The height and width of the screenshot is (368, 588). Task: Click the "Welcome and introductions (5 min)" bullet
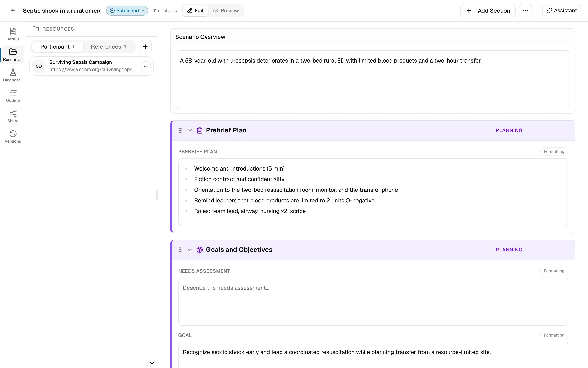(x=239, y=168)
